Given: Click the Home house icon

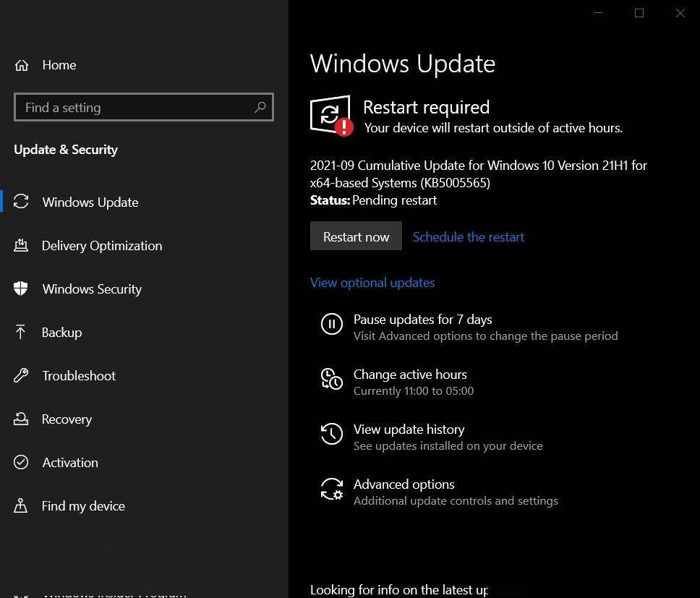Looking at the screenshot, I should pos(22,65).
